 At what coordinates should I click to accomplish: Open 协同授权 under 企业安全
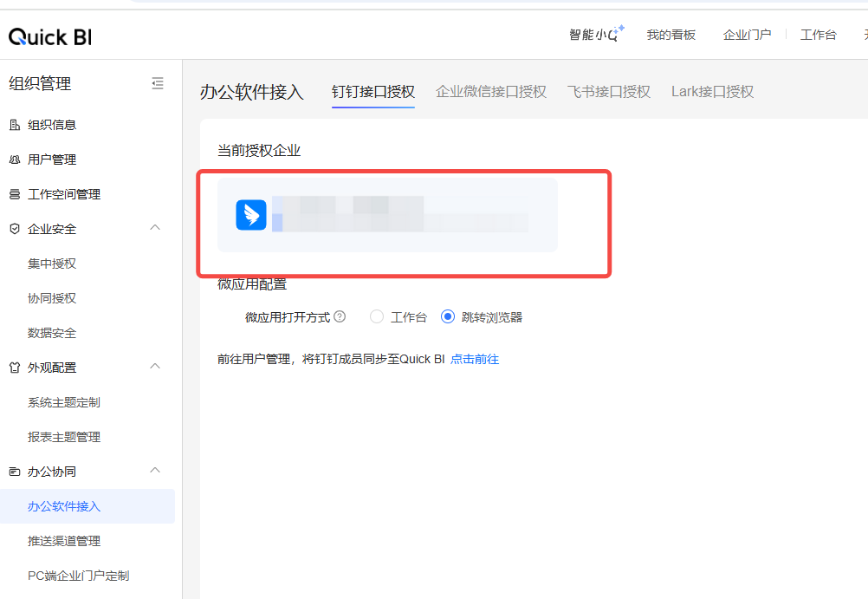[x=52, y=298]
